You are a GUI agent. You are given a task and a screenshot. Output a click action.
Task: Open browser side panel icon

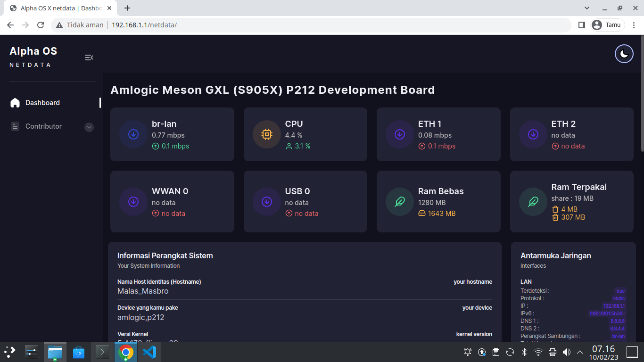tap(582, 25)
